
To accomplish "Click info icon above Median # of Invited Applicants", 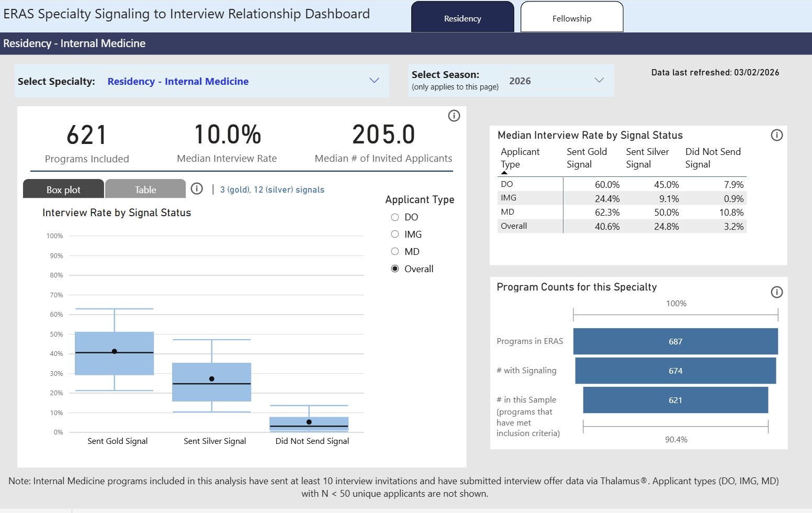I will (454, 116).
